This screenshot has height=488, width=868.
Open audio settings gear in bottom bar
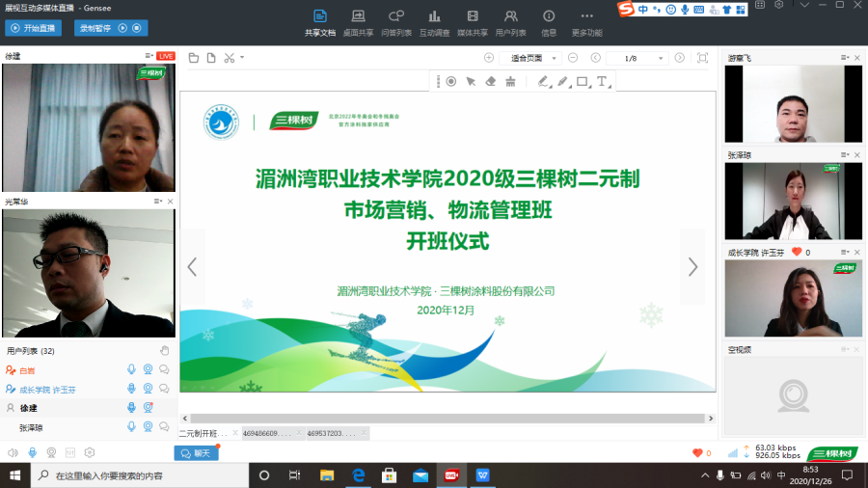(90, 452)
